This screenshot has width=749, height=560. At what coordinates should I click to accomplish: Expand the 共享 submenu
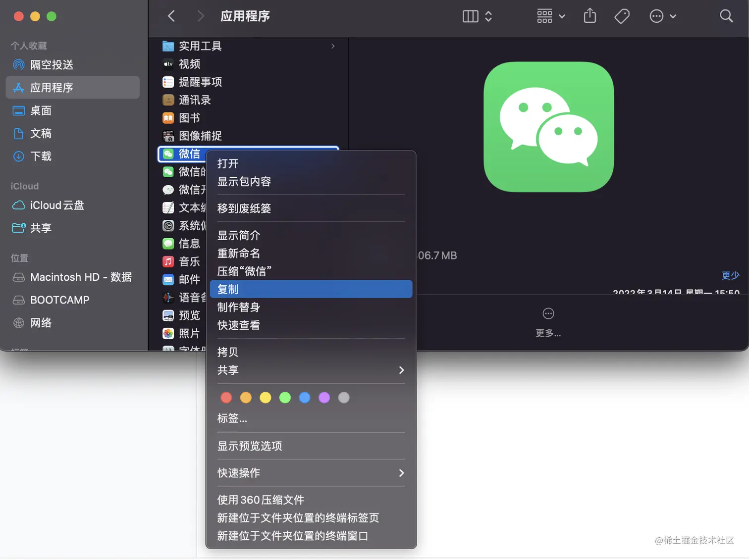[311, 370]
